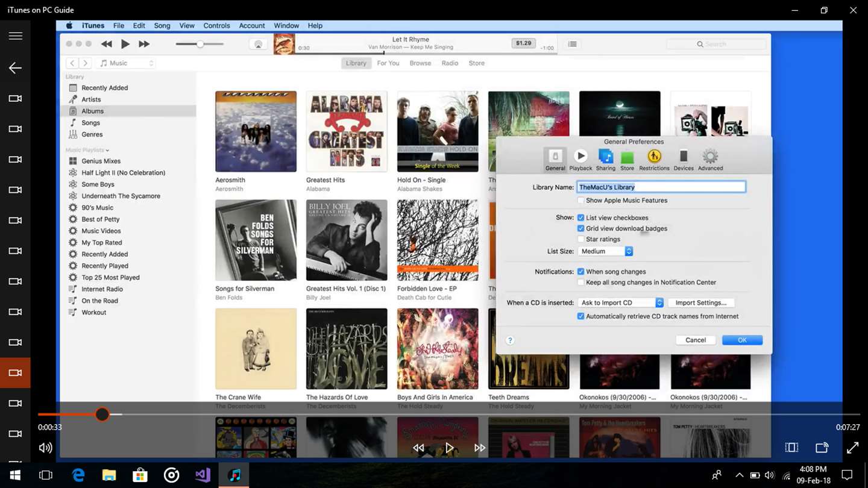Open File Explorer from taskbar

point(109,475)
